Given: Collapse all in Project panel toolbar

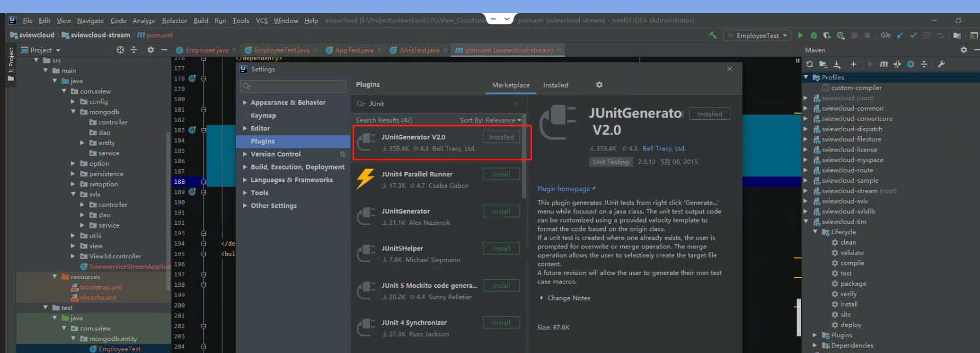Looking at the screenshot, I should point(134,50).
